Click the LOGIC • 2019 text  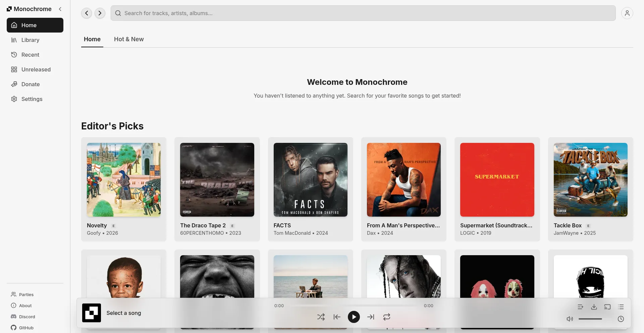pyautogui.click(x=476, y=233)
